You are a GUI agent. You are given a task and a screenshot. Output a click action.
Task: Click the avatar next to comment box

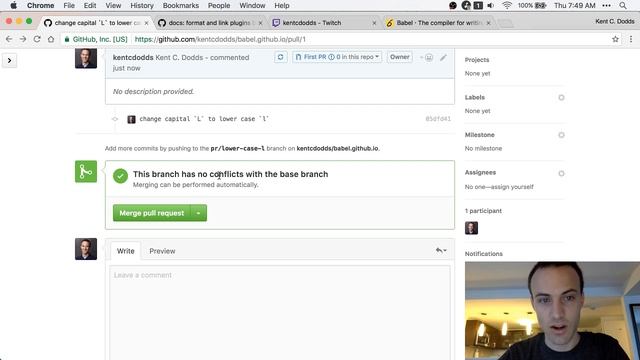pos(86,249)
